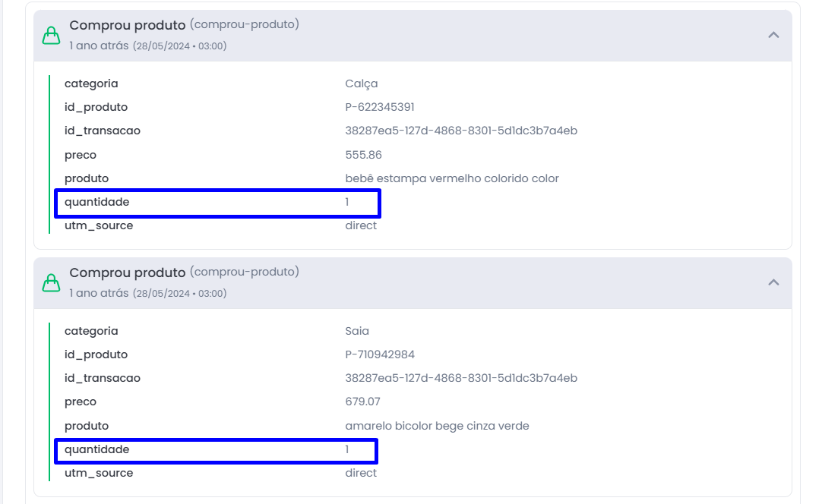The height and width of the screenshot is (504, 822).
Task: Click the Comprou produto title above categoria Calça
Action: tap(128, 24)
